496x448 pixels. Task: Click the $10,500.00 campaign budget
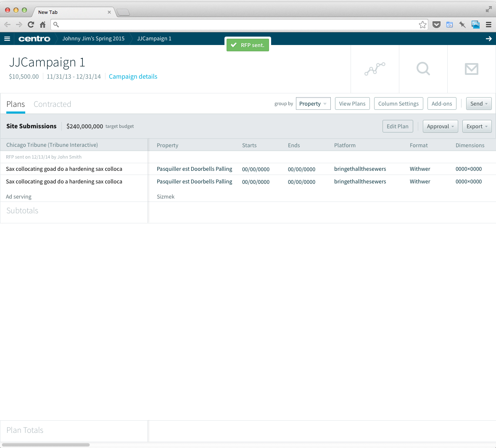click(24, 77)
